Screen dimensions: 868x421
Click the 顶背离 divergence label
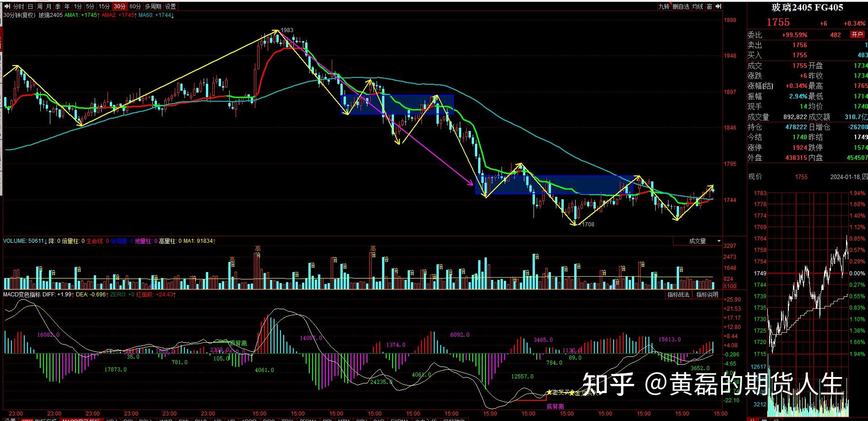238,343
